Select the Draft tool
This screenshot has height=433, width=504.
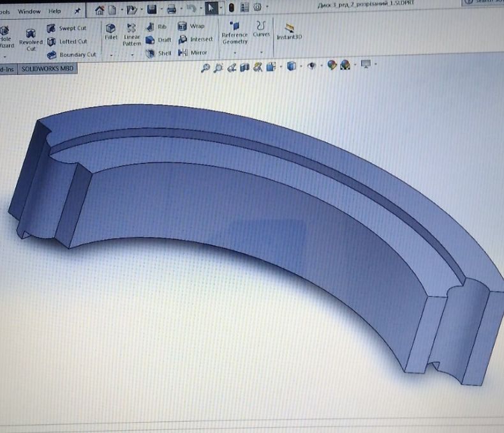(x=158, y=40)
